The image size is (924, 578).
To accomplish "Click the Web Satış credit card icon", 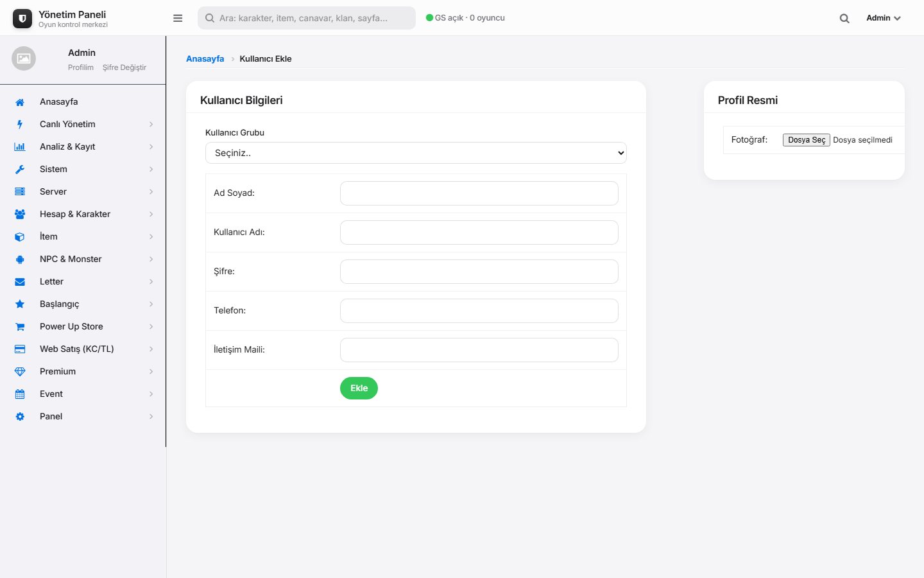I will (20, 349).
